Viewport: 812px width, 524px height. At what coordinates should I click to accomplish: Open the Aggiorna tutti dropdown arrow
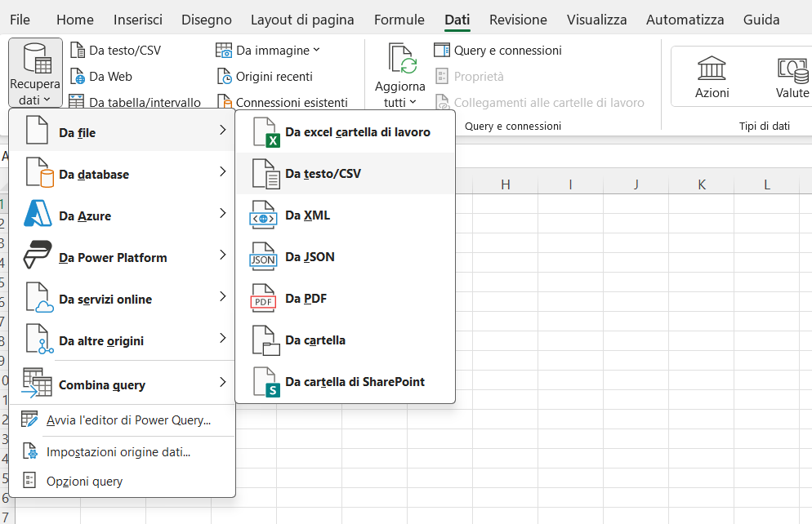(412, 103)
